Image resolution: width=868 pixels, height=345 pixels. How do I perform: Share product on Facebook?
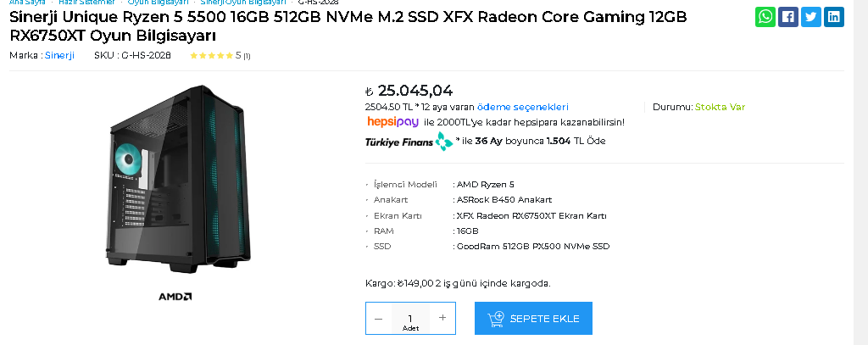788,17
